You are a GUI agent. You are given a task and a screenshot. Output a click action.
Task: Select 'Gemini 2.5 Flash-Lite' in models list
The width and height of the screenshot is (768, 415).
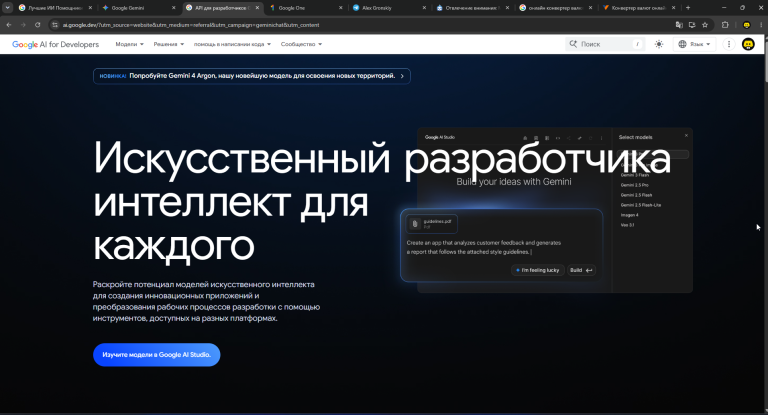641,205
